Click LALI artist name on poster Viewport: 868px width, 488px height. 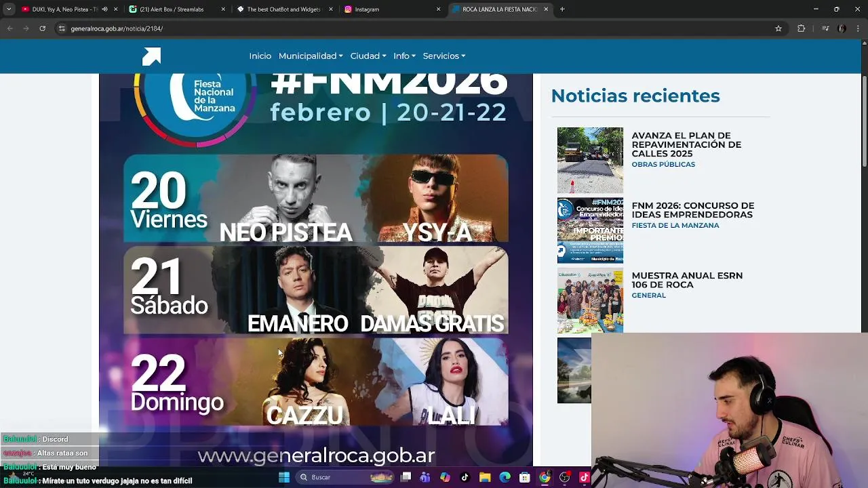click(452, 415)
